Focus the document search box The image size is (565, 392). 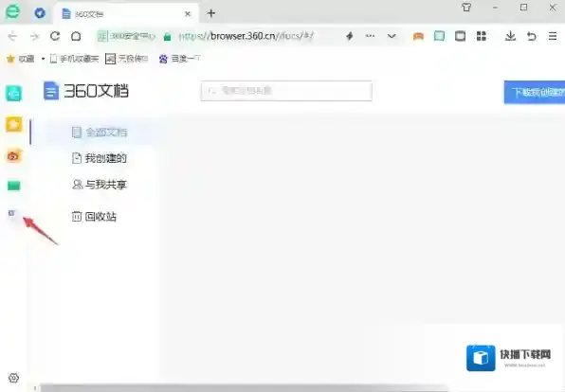(x=286, y=91)
